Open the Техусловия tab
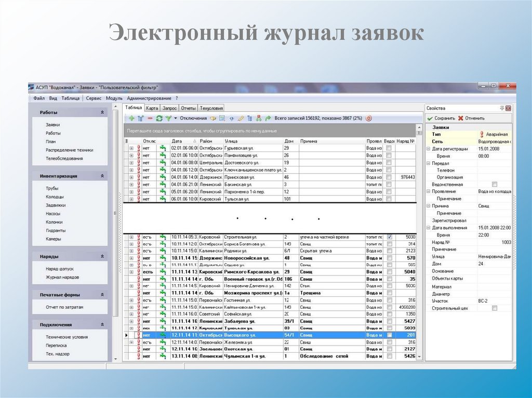 (211, 108)
